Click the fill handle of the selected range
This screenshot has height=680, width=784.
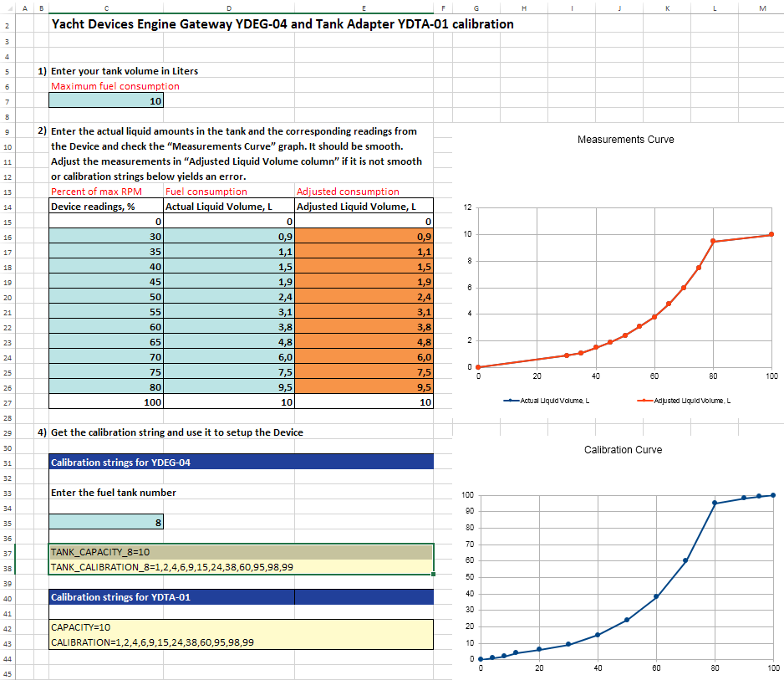pyautogui.click(x=433, y=574)
